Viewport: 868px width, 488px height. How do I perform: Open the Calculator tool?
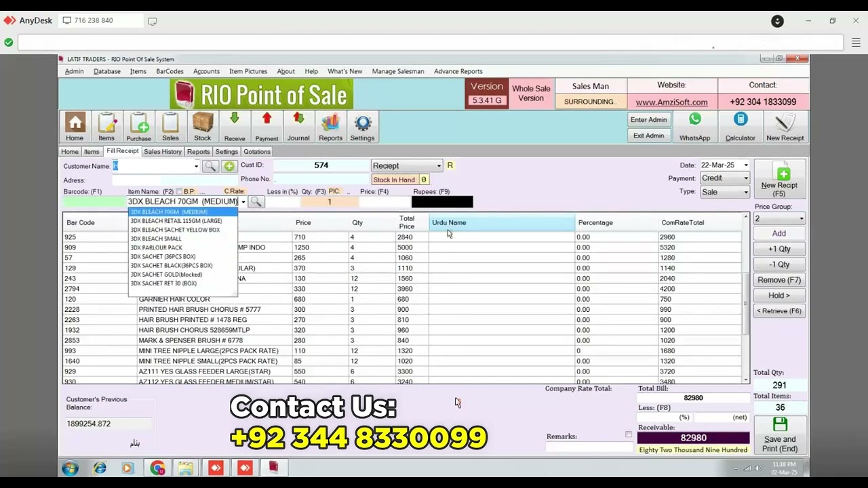coord(740,127)
